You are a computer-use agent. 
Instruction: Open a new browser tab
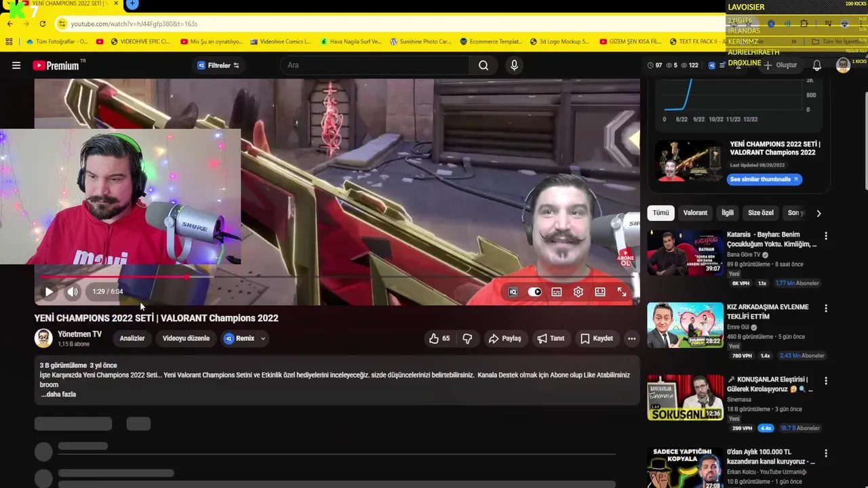132,4
